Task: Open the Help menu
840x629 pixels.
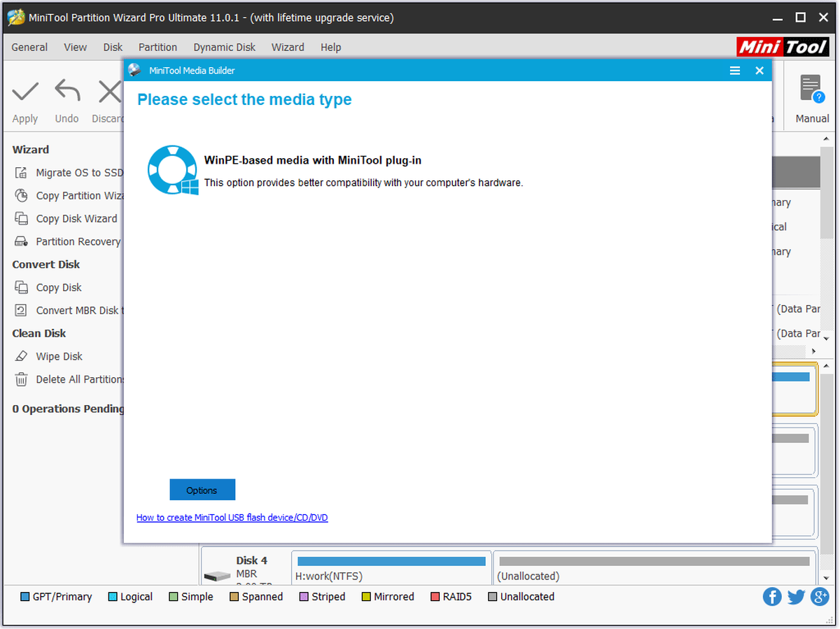Action: tap(331, 47)
